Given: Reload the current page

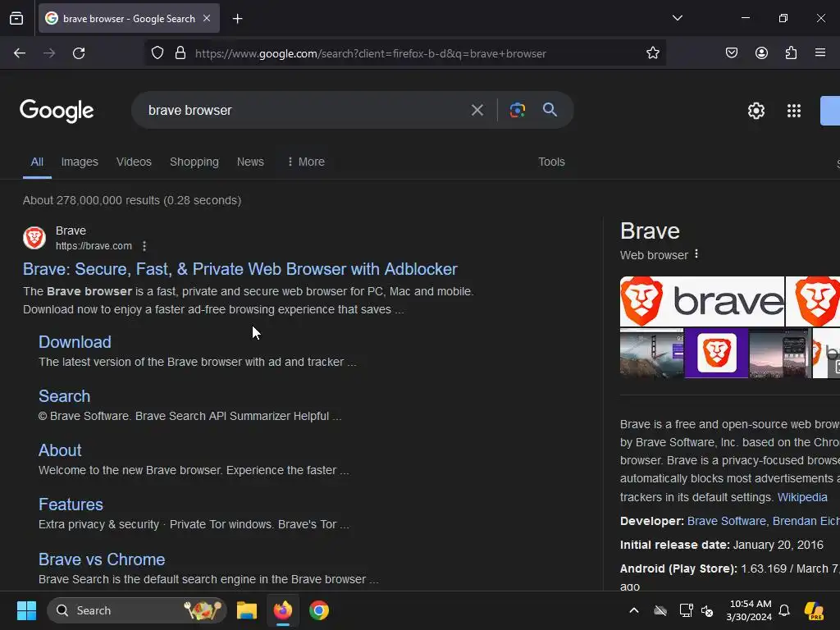Looking at the screenshot, I should point(79,53).
